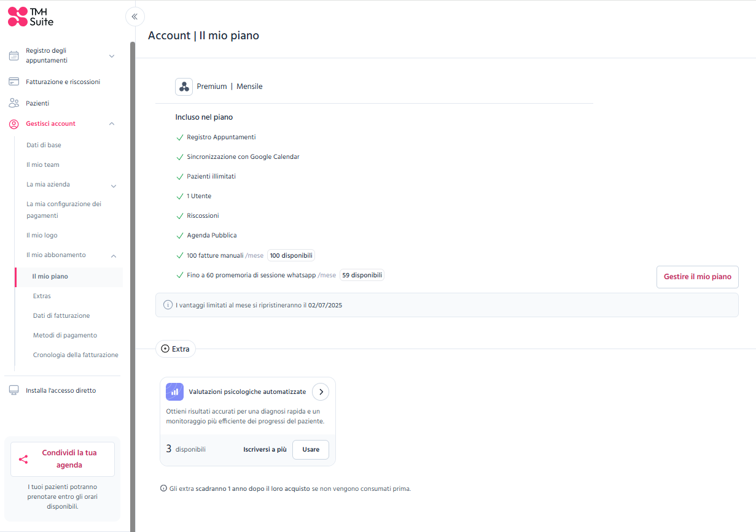Click the 1 Utente feature text
The image size is (756, 532).
point(199,196)
